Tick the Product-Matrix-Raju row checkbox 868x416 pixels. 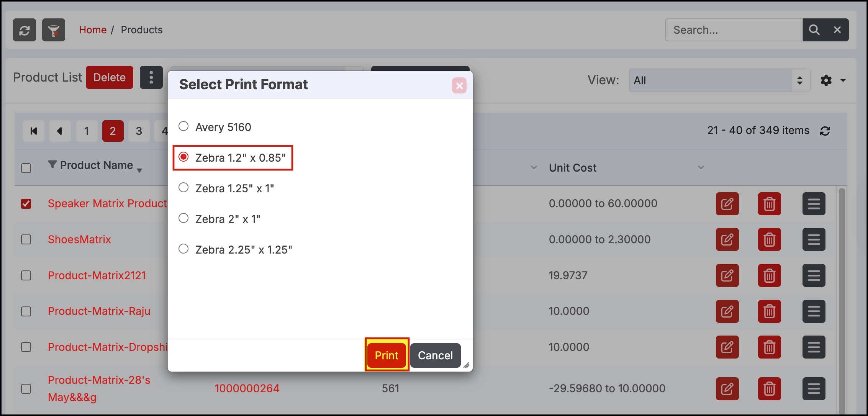[26, 311]
